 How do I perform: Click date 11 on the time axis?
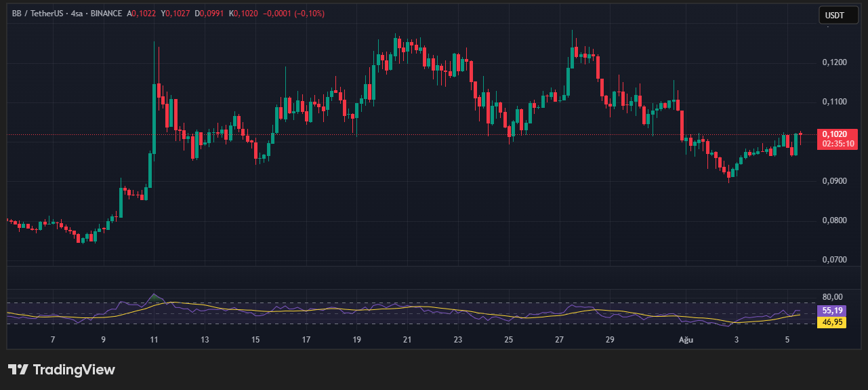click(x=154, y=339)
